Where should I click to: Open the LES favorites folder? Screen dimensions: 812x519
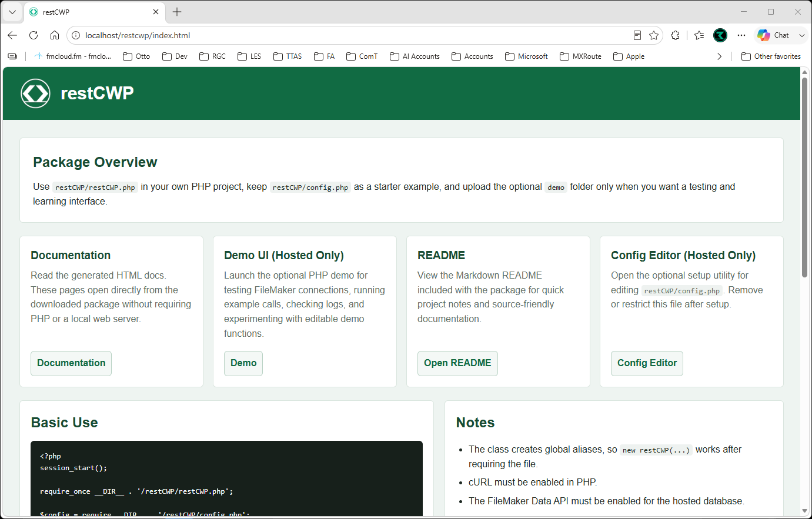tap(250, 56)
